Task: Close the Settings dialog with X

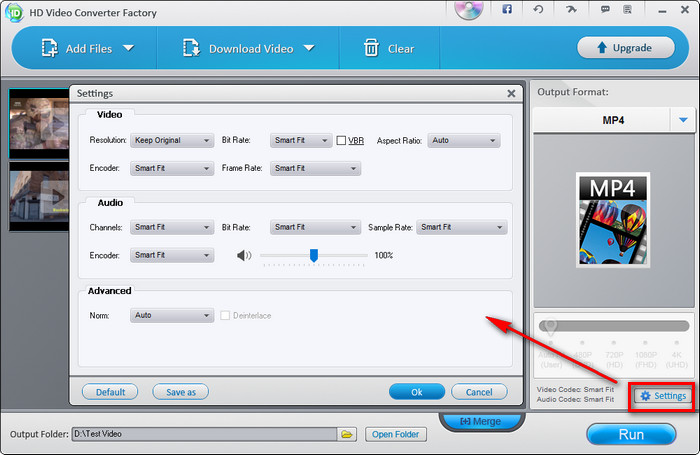Action: [511, 93]
